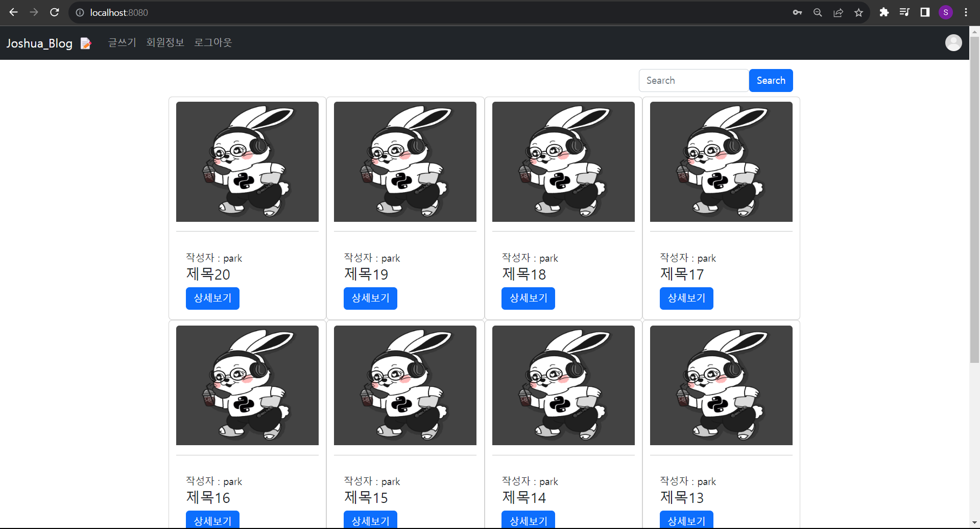980x529 pixels.
Task: Click the rabbit thumbnail of 제목14
Action: click(563, 385)
